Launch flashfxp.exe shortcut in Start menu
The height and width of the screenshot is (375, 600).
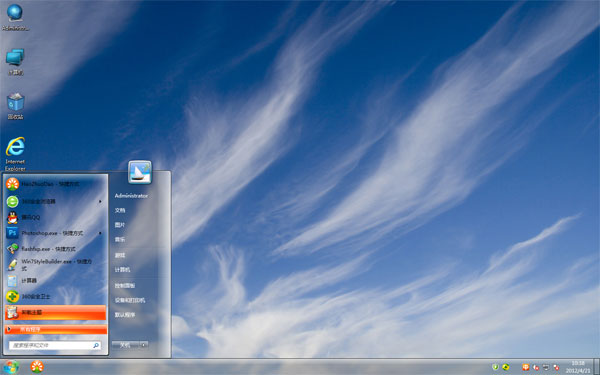pyautogui.click(x=55, y=249)
